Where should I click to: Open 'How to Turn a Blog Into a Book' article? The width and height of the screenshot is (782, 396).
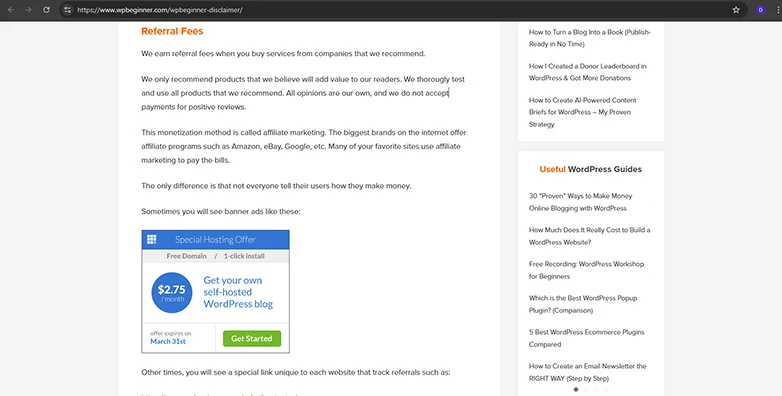tap(590, 38)
